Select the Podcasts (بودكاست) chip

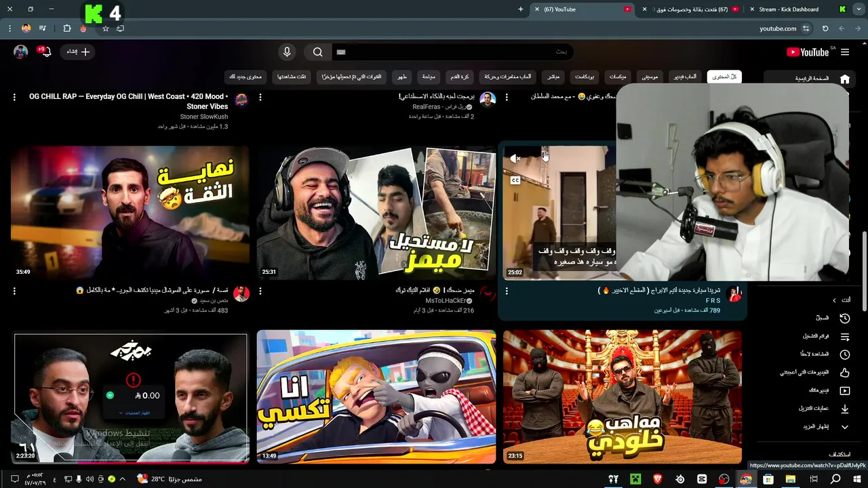tap(585, 77)
